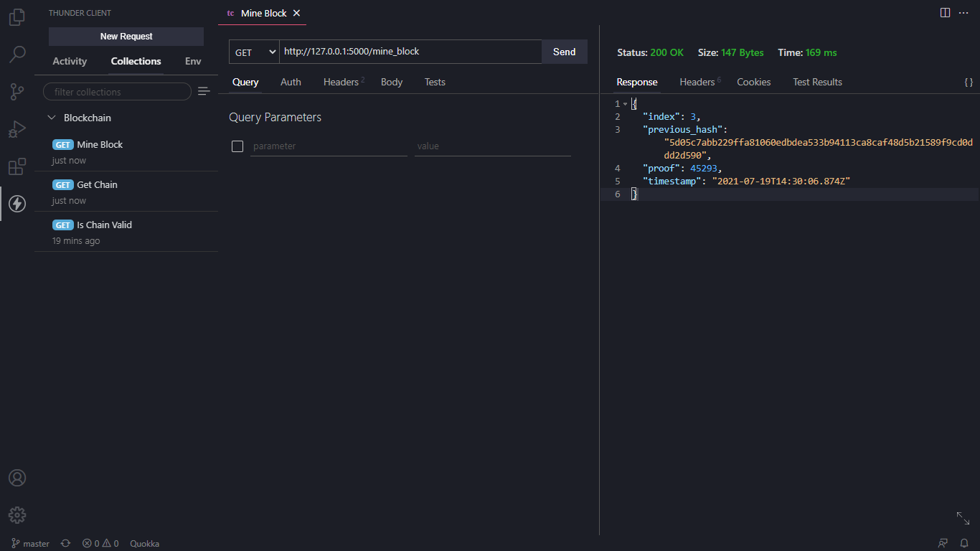Screen dimensions: 980x551
Task: Click the "169 ms" time value
Action: coord(821,52)
